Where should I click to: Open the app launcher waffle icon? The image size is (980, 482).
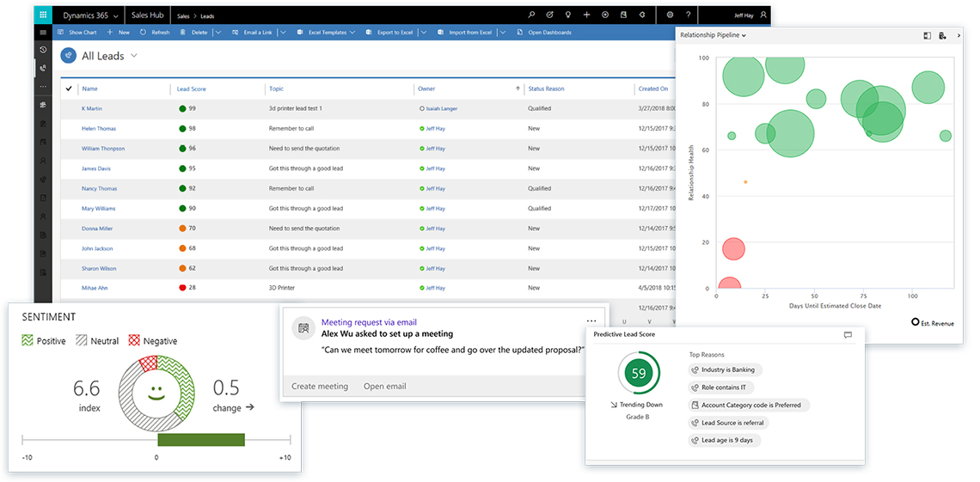[x=44, y=15]
